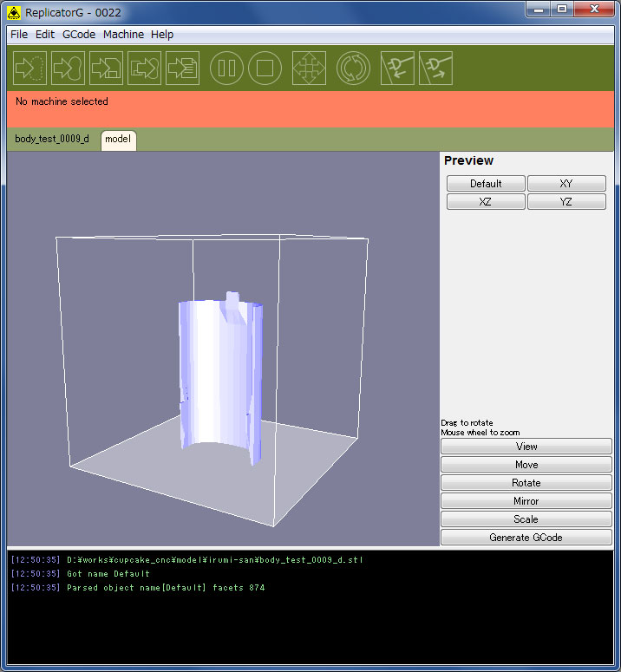Viewport: 621px width, 672px height.
Task: Click the Build toolbar icon
Action: point(68,69)
